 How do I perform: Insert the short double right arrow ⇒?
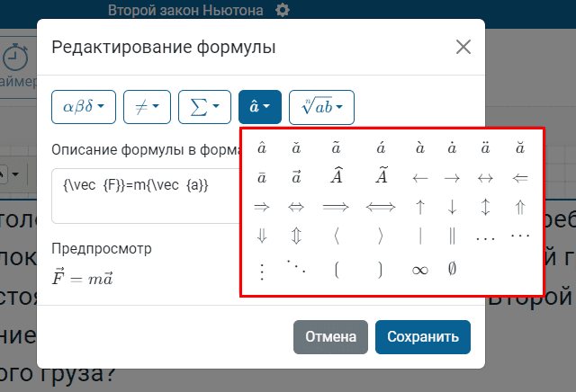point(262,207)
